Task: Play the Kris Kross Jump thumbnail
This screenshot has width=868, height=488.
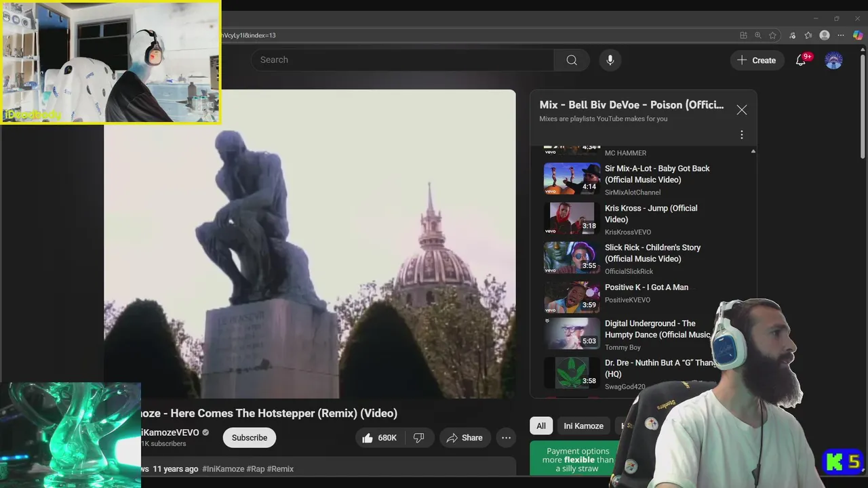Action: 572,218
